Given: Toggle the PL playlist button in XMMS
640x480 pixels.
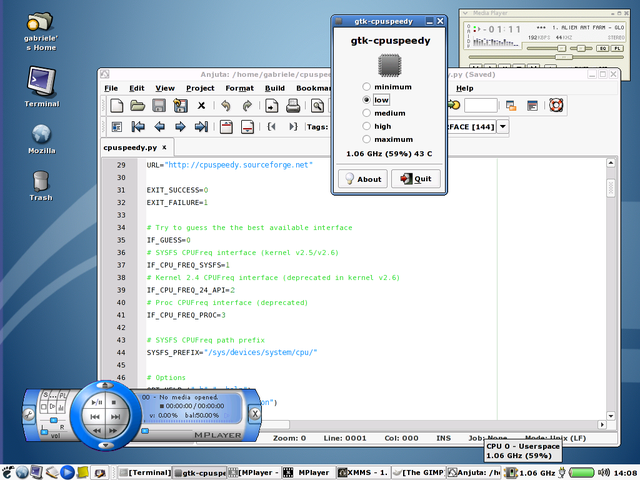Looking at the screenshot, I should (617, 49).
